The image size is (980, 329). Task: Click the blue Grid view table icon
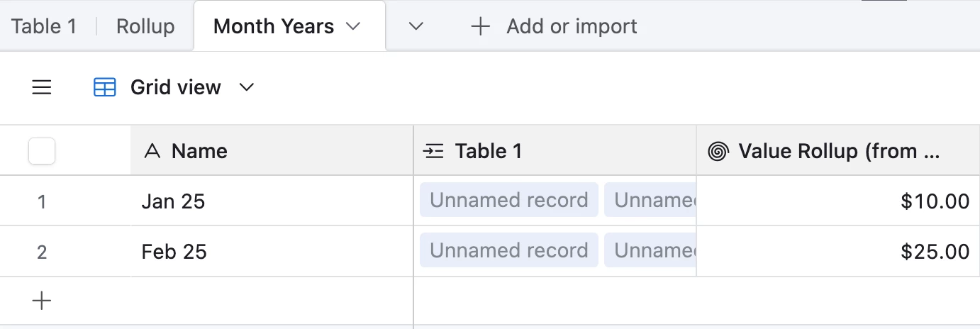(105, 88)
